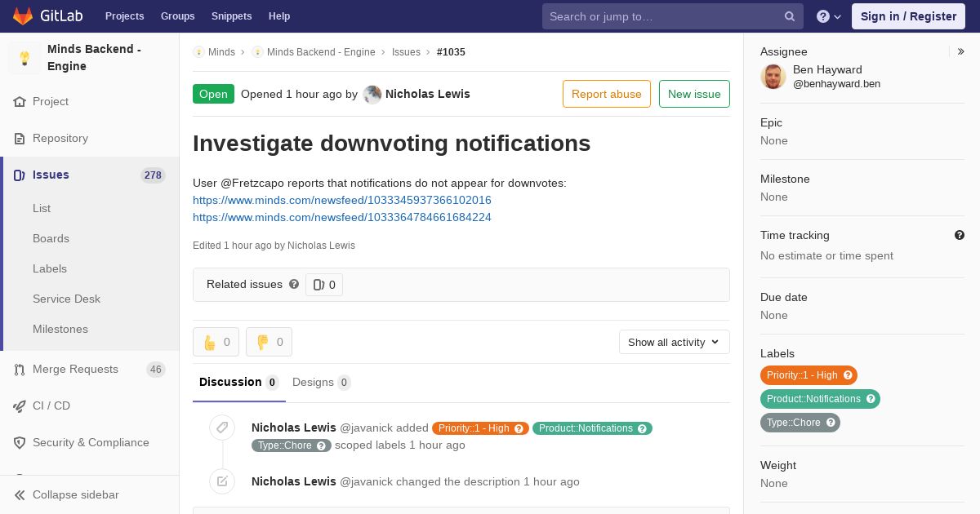Click the Sign in / Register button

click(x=908, y=16)
